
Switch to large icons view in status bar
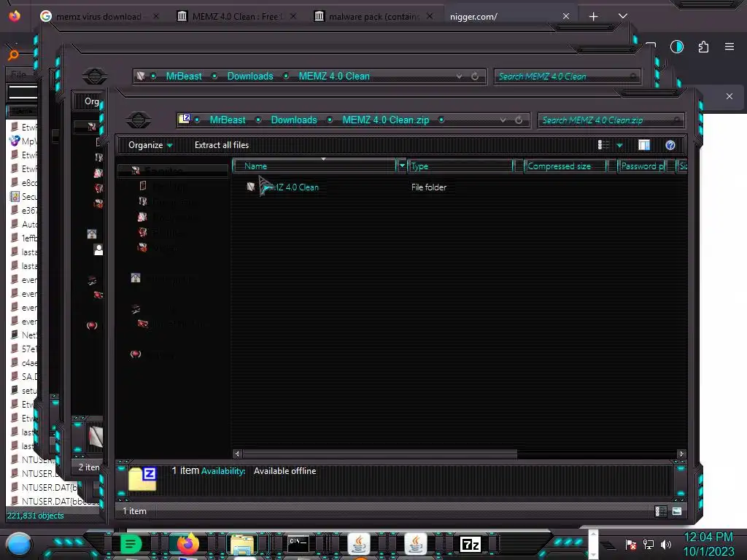pyautogui.click(x=677, y=511)
